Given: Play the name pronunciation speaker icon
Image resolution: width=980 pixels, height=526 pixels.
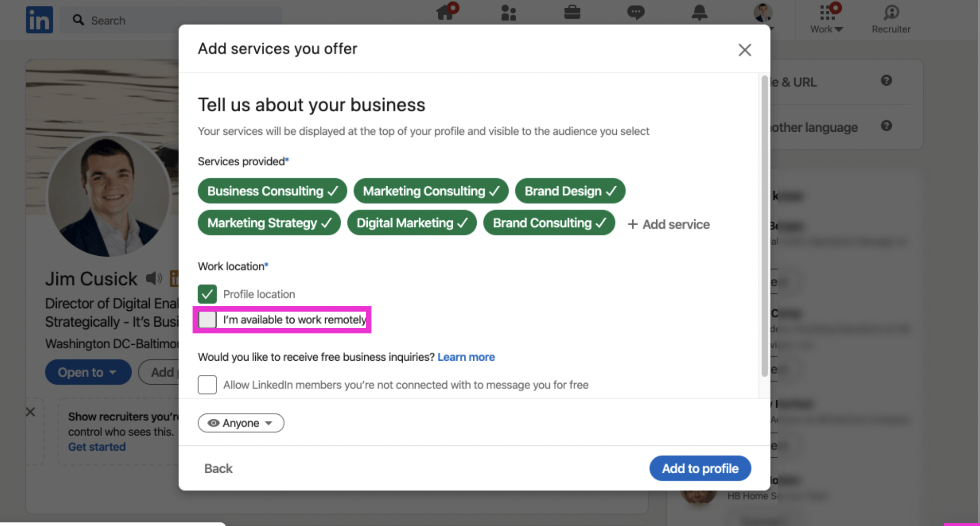Looking at the screenshot, I should [153, 278].
